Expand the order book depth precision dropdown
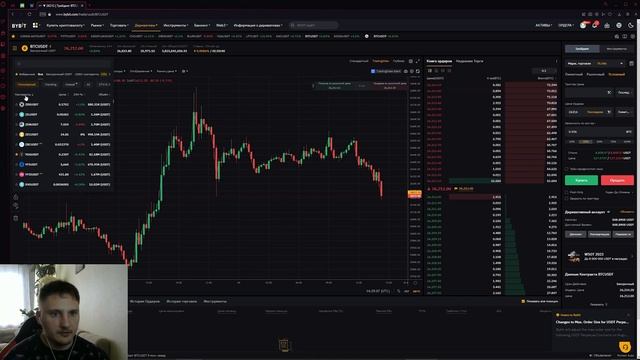Screen dimensions: 640x360 [544, 71]
